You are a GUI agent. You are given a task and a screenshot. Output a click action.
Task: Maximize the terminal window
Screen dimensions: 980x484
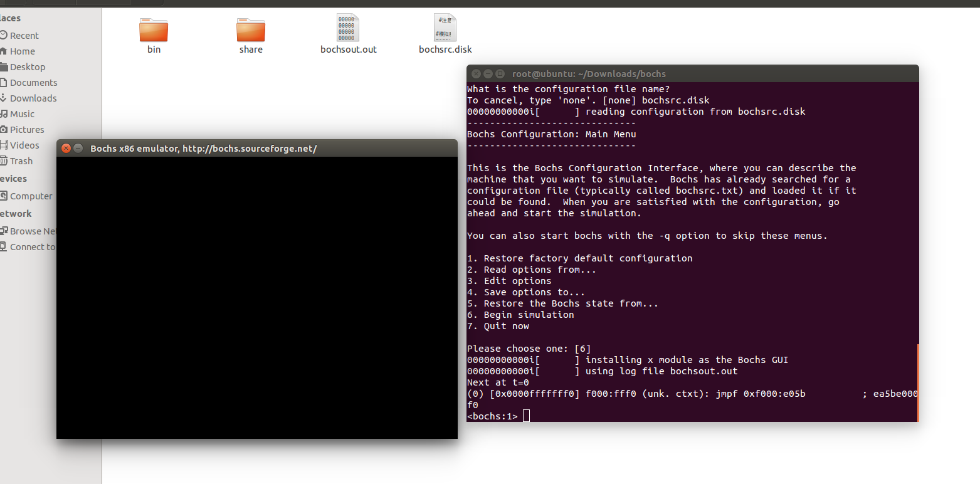click(x=500, y=74)
